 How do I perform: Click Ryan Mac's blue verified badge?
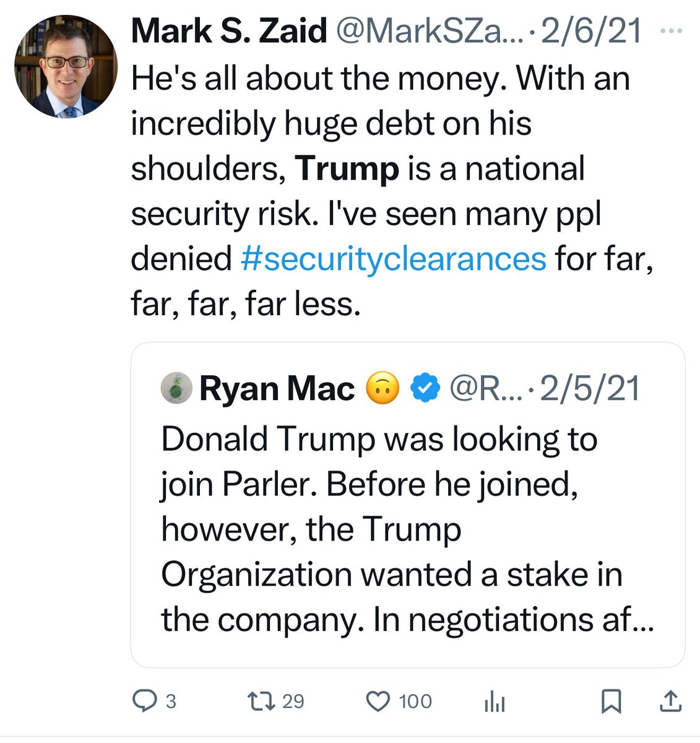point(425,389)
